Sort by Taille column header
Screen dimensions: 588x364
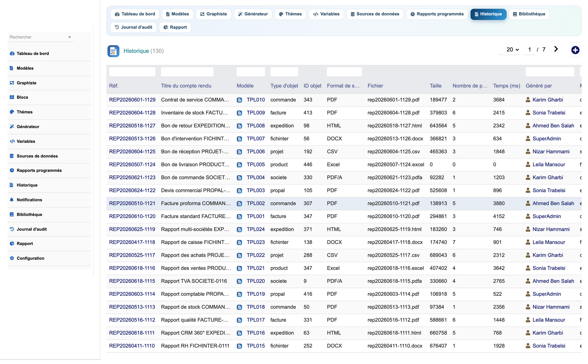[435, 86]
